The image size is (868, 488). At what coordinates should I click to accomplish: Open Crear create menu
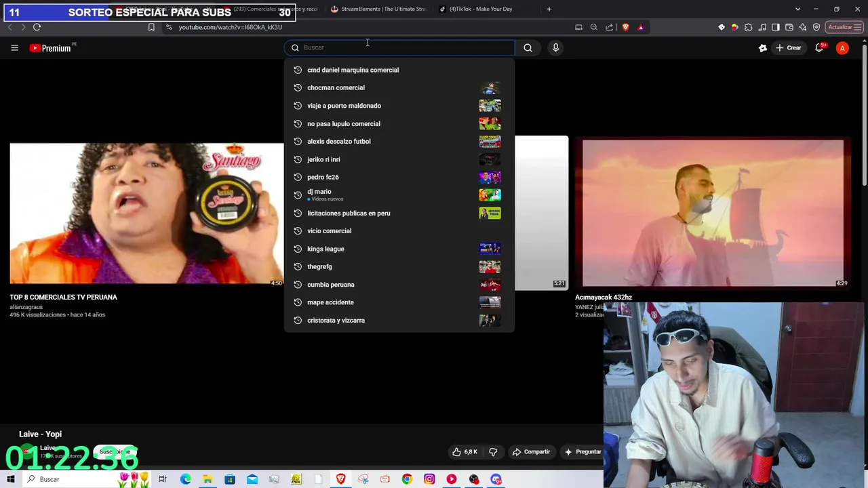coord(789,47)
